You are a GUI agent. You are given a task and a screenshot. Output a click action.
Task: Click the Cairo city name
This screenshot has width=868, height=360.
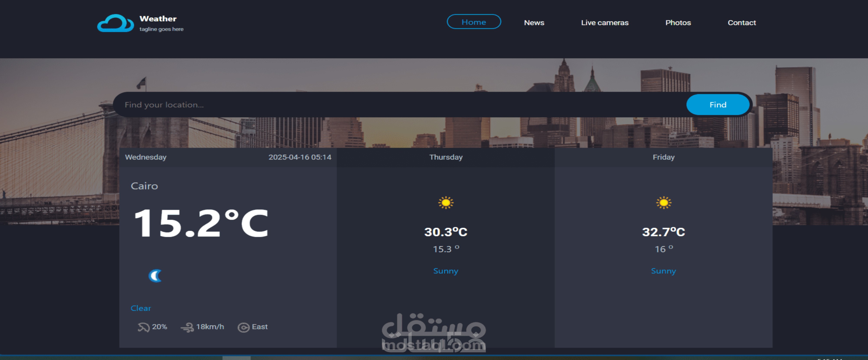(144, 186)
